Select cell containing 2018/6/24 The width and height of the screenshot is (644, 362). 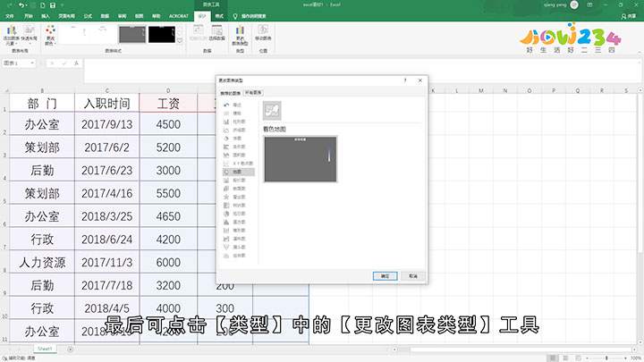106,240
